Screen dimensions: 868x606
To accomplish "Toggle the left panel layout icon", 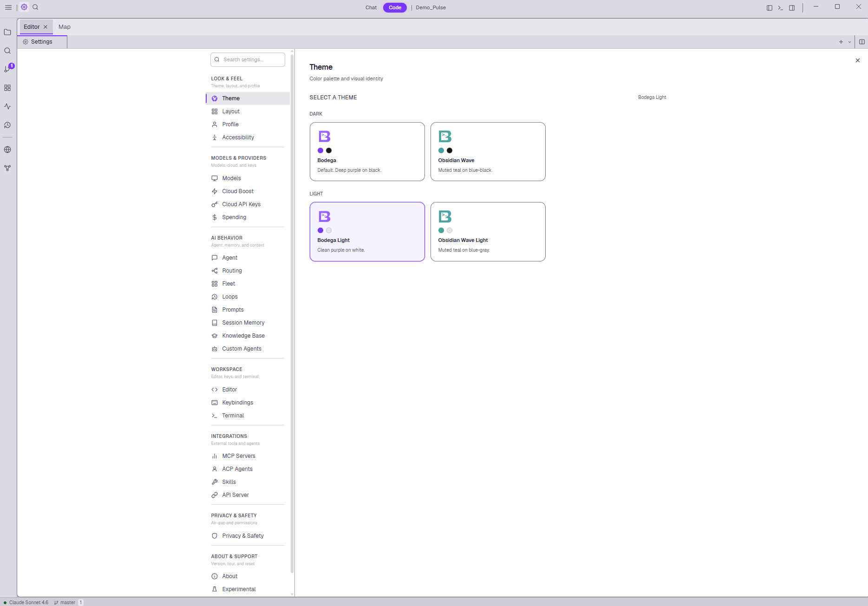I will (770, 7).
